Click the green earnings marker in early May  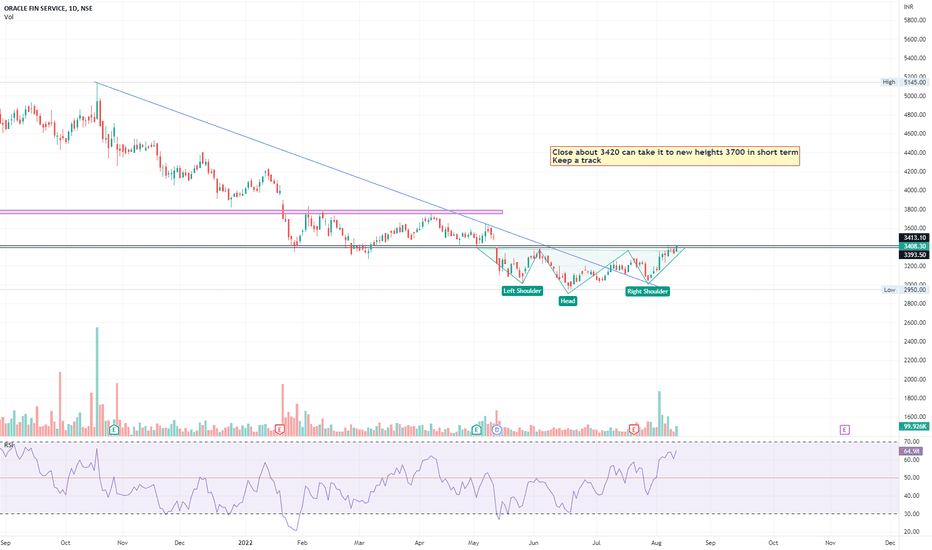(x=476, y=429)
